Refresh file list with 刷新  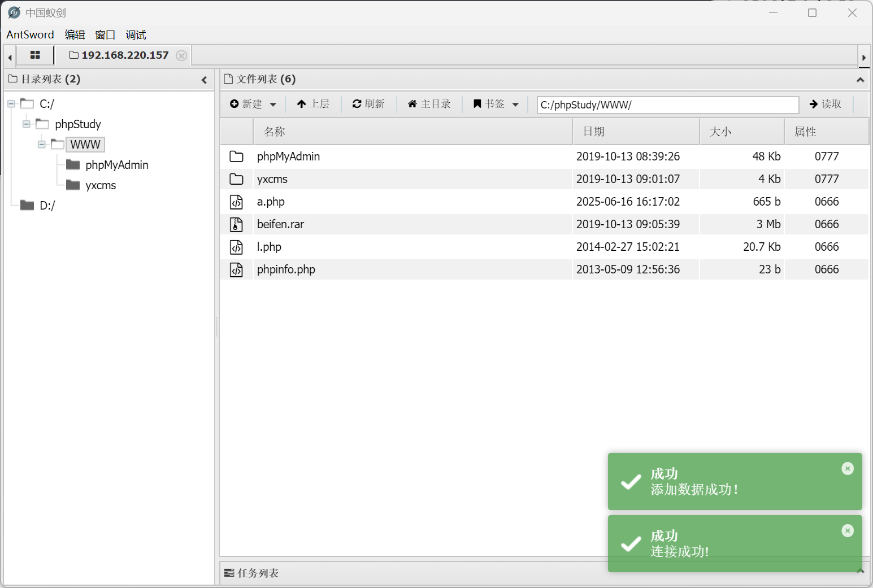click(x=368, y=104)
